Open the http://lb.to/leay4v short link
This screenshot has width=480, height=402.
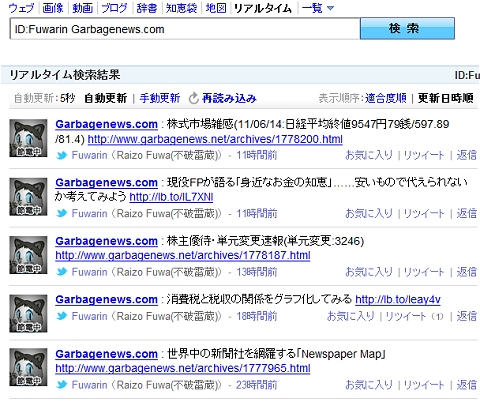[x=398, y=299]
